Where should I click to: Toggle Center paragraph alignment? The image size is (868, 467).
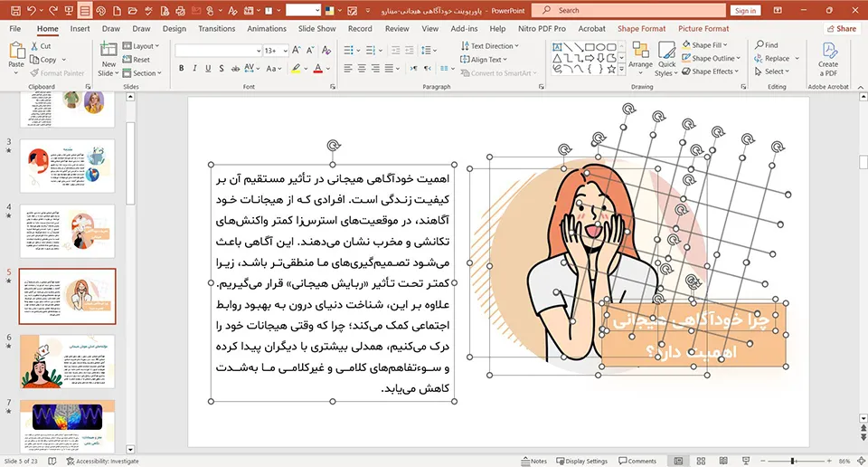(362, 68)
